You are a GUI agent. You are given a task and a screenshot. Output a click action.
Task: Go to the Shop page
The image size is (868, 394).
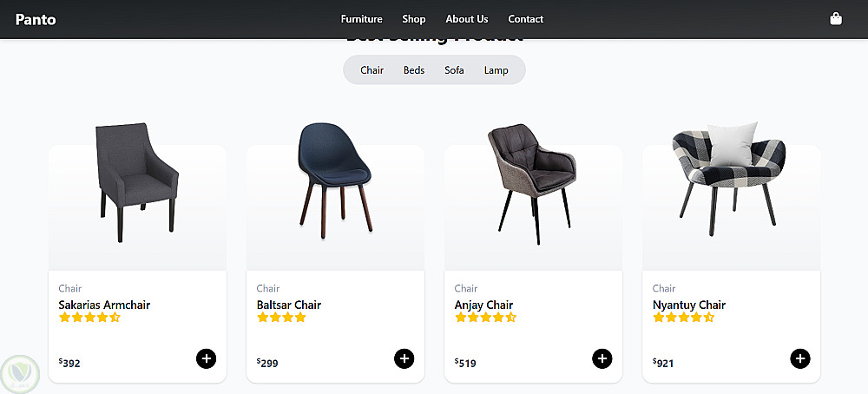point(414,19)
